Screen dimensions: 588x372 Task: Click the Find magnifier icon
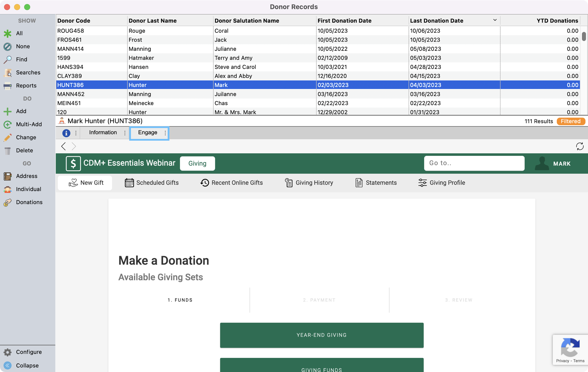point(8,59)
